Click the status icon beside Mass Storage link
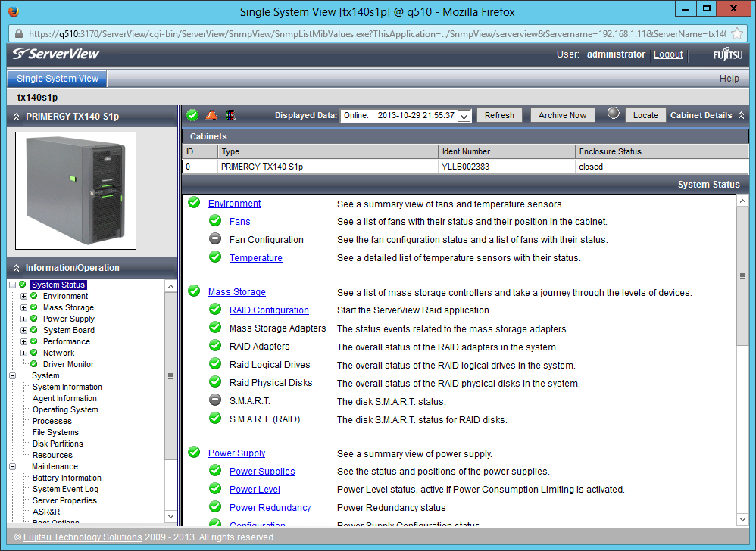Image resolution: width=756 pixels, height=551 pixels. (194, 291)
